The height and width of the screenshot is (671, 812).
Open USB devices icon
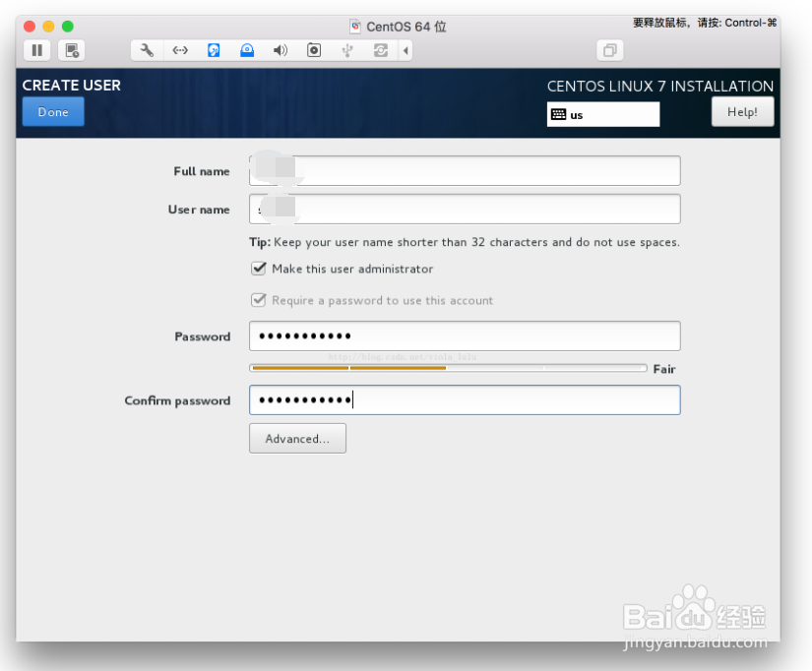(x=347, y=50)
